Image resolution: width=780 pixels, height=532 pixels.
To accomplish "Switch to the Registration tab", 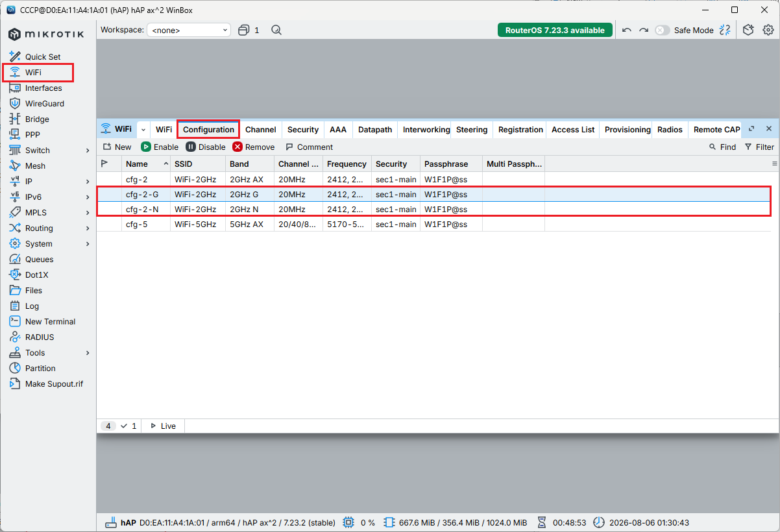I will [520, 130].
